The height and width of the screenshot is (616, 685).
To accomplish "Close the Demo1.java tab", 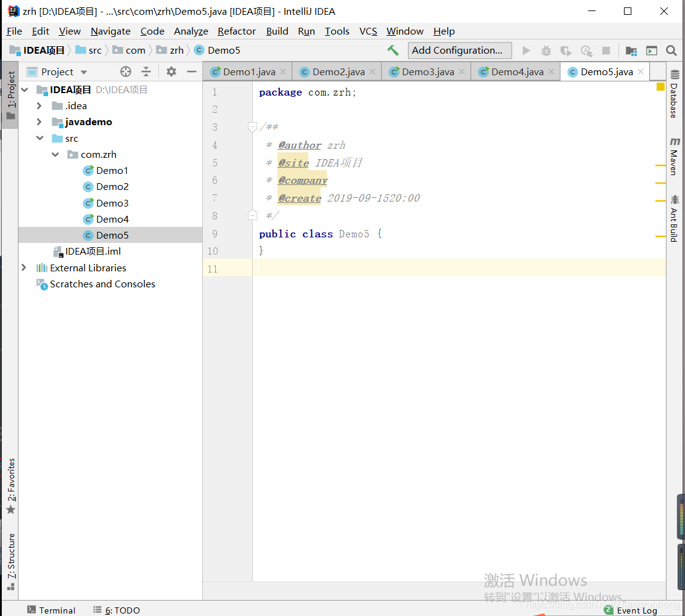I will tap(283, 72).
